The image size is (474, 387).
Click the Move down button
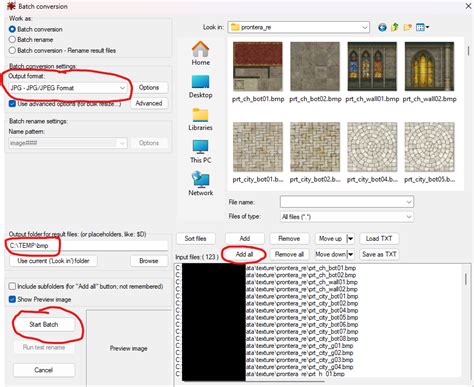(x=330, y=254)
